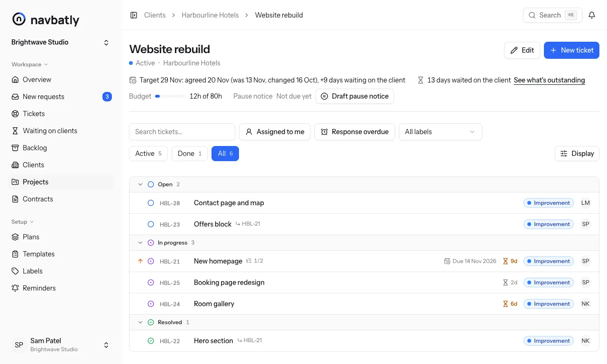The image size is (607, 364).
Task: Open Brightwave Studio workspace switcher
Action: click(61, 42)
